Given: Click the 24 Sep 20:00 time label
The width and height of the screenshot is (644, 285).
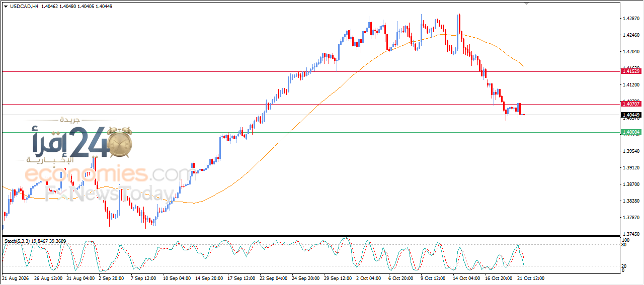Looking at the screenshot, I should tap(306, 278).
